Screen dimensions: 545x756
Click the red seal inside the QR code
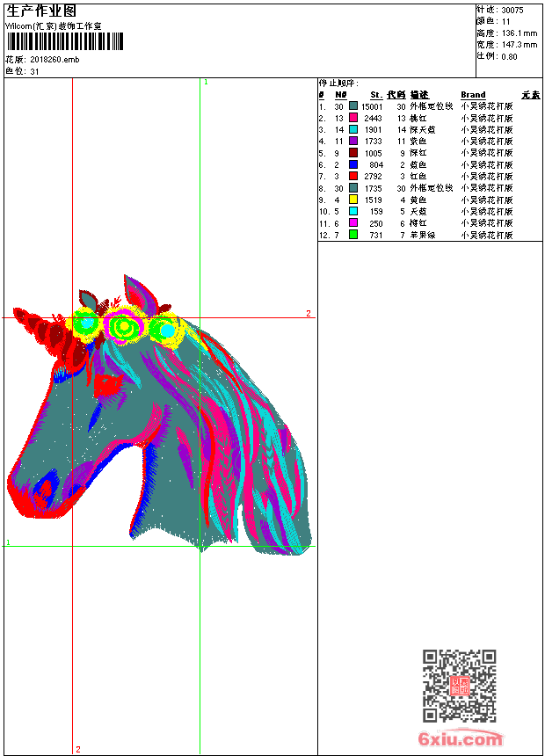[460, 687]
